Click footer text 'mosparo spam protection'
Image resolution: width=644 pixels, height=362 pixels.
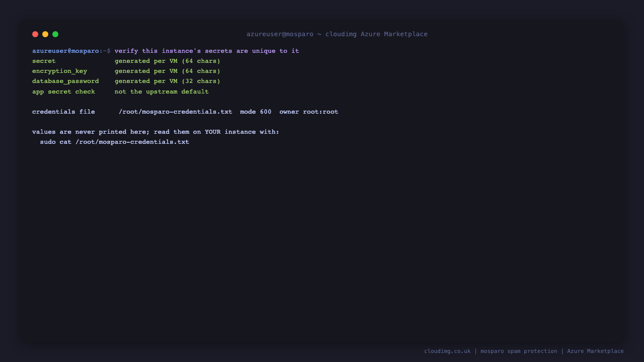click(519, 351)
